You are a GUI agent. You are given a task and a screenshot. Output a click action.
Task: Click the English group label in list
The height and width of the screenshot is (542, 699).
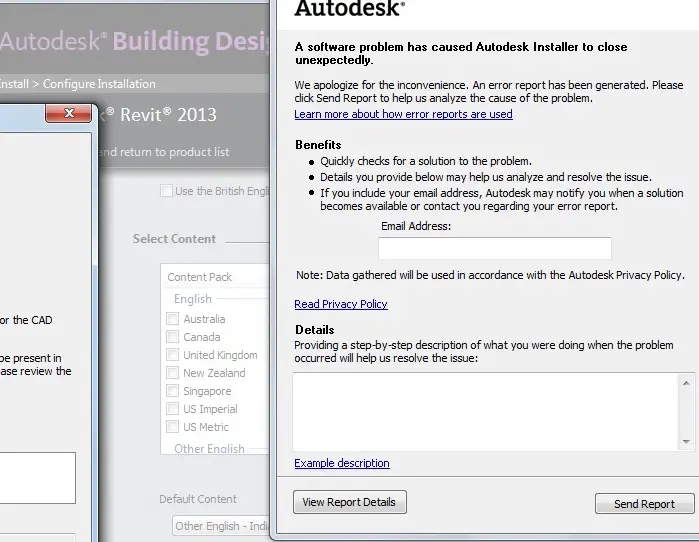(x=193, y=299)
